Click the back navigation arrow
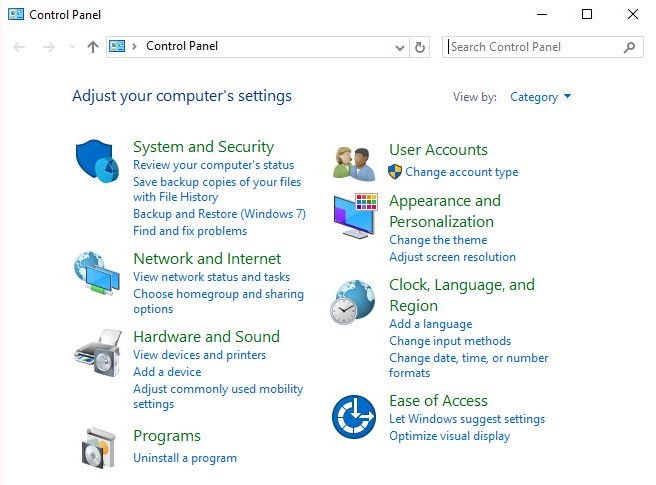 (x=19, y=47)
